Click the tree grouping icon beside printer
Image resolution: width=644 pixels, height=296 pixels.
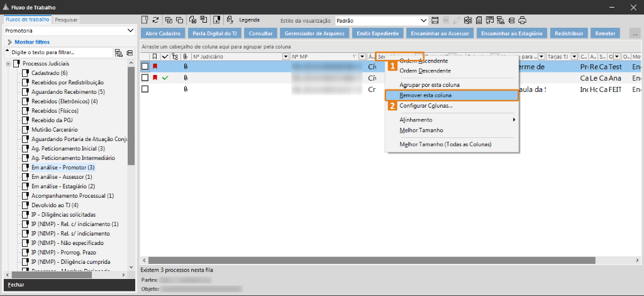click(500, 20)
